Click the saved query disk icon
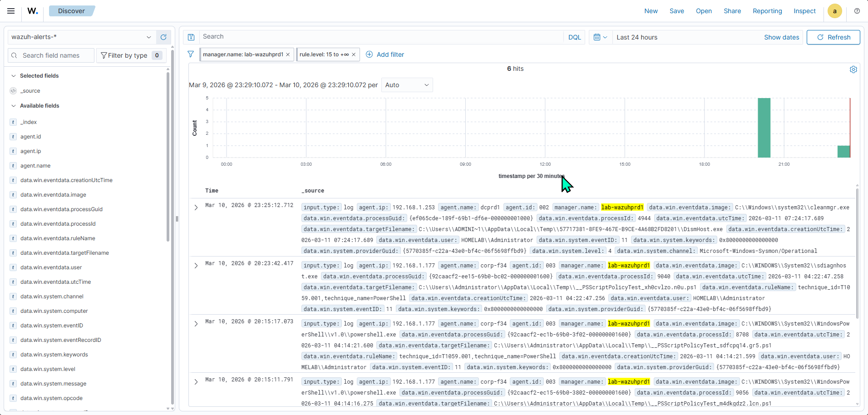The height and width of the screenshot is (415, 868). coord(191,37)
